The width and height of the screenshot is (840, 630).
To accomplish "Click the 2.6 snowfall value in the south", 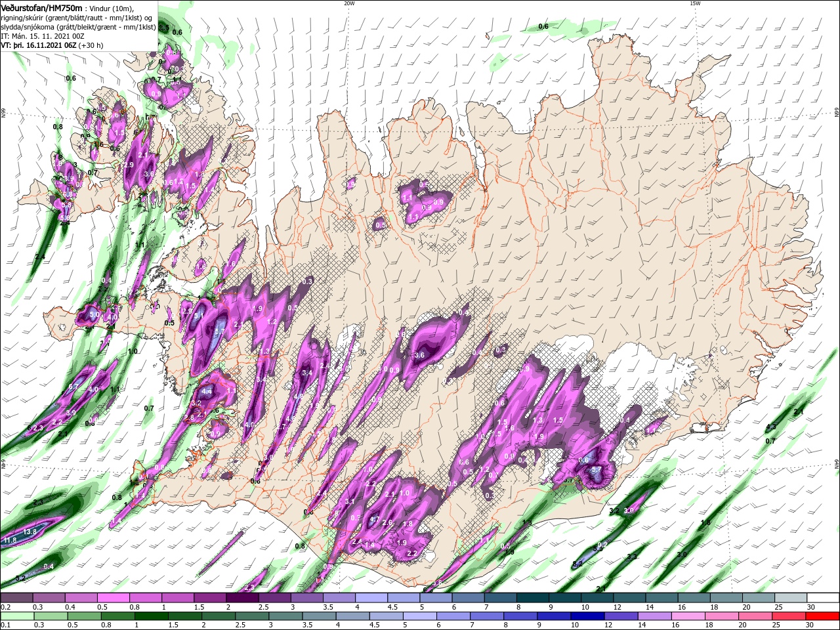I will coord(387,523).
